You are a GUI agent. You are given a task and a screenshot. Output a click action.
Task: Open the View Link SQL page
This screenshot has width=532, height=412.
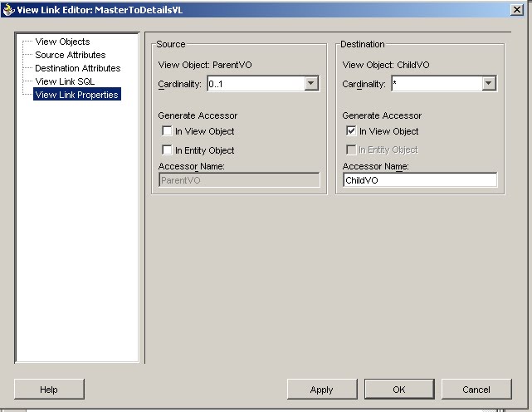(65, 81)
